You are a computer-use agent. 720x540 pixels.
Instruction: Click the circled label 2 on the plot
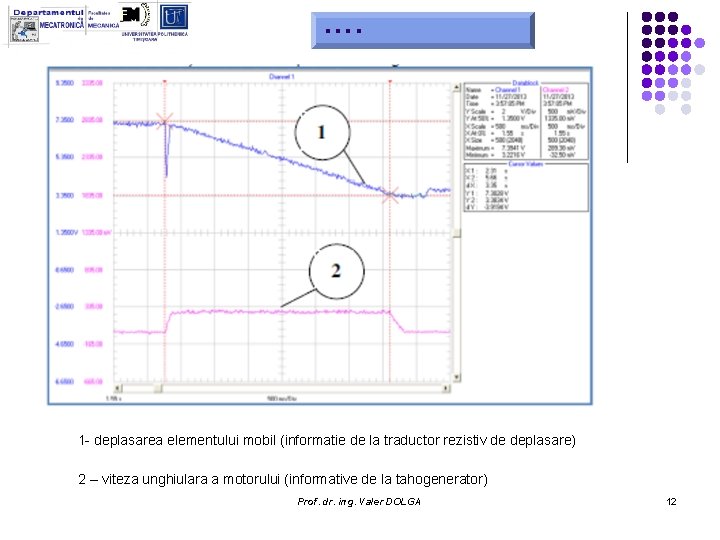(x=336, y=271)
